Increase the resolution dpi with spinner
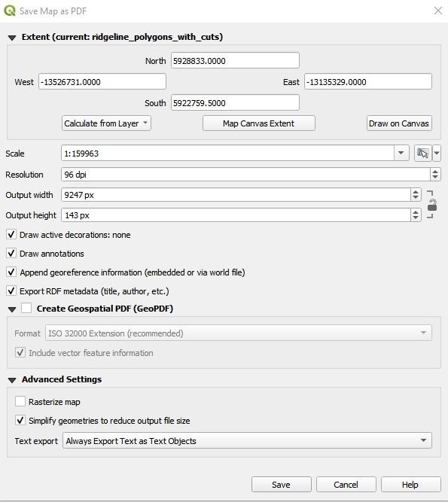Viewport: 448px width, 502px height. [435, 172]
